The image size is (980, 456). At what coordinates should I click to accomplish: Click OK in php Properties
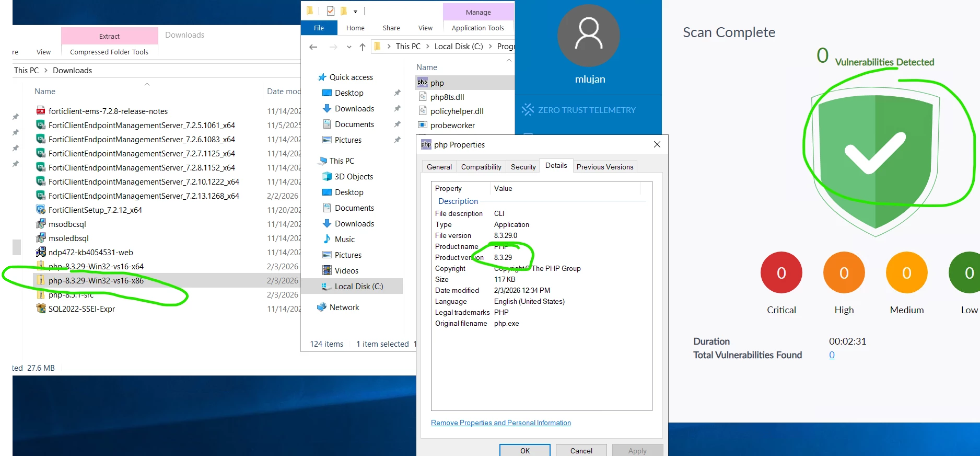[524, 450]
